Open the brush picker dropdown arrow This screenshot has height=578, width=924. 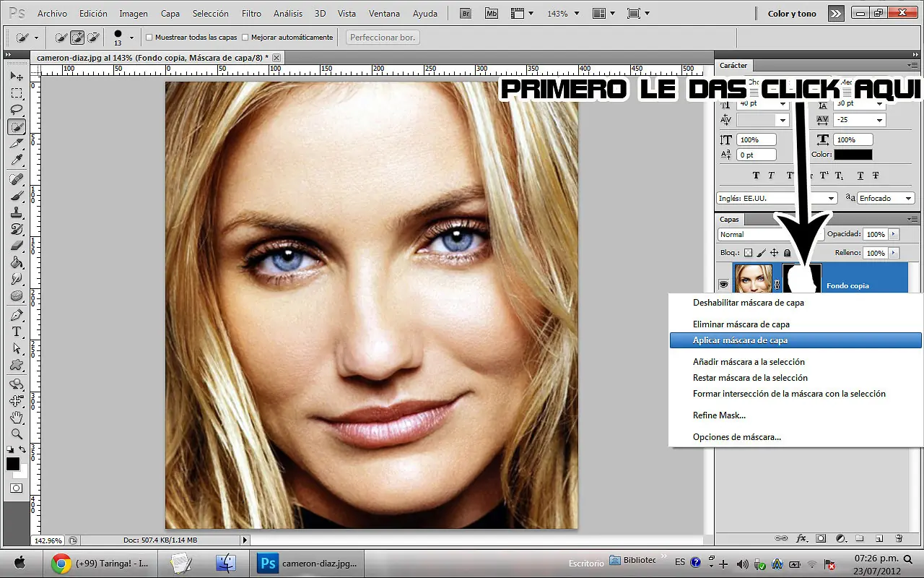(x=131, y=38)
